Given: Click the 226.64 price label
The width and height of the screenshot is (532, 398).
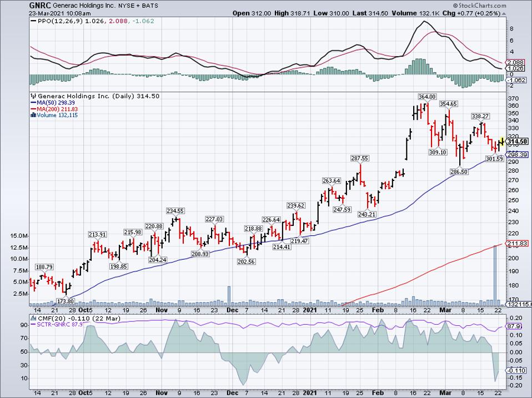Looking at the screenshot, I should pyautogui.click(x=271, y=220).
